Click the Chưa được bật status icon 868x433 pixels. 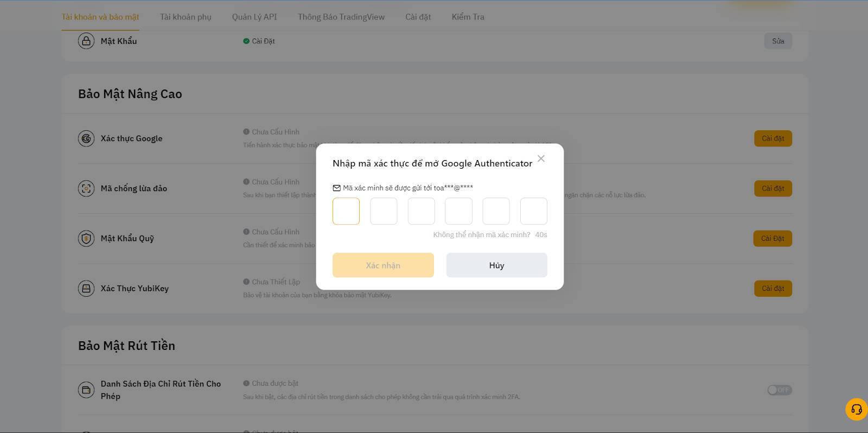pyautogui.click(x=246, y=383)
